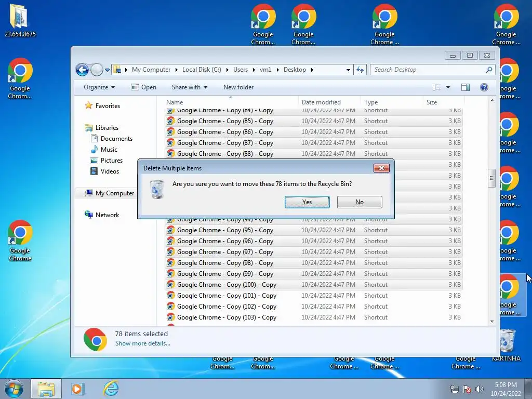Click the Open toolbar button

coord(143,87)
